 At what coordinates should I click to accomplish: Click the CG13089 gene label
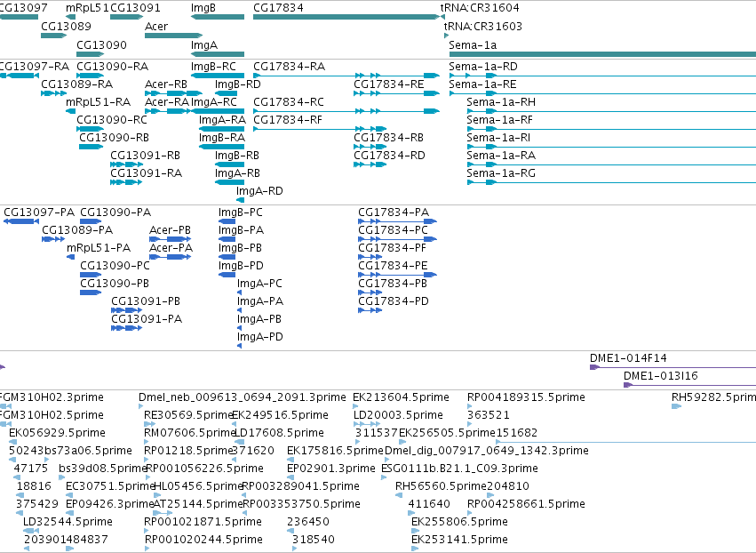[66, 26]
